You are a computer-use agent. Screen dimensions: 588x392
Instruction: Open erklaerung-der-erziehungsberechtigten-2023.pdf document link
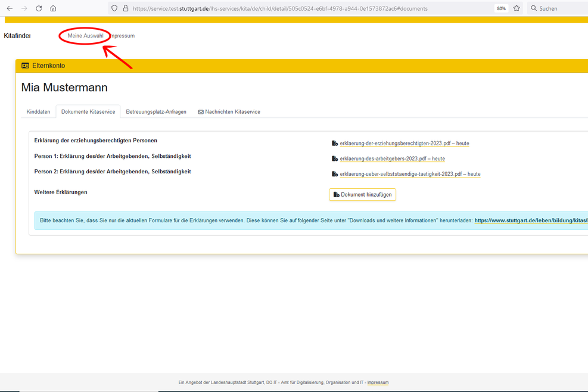[404, 144]
